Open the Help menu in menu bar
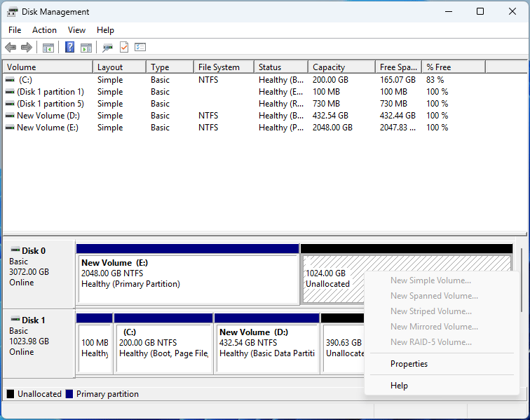Screen dimensions: 530x420 pyautogui.click(x=105, y=30)
